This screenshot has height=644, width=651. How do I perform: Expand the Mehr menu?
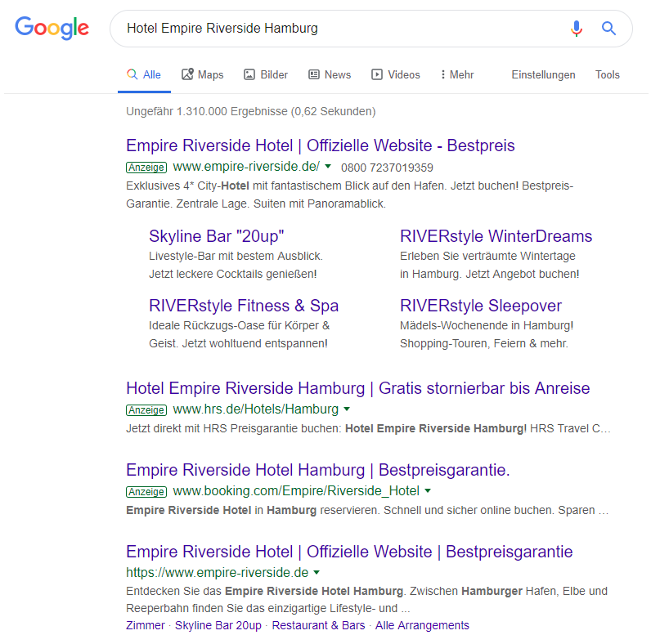click(x=457, y=74)
